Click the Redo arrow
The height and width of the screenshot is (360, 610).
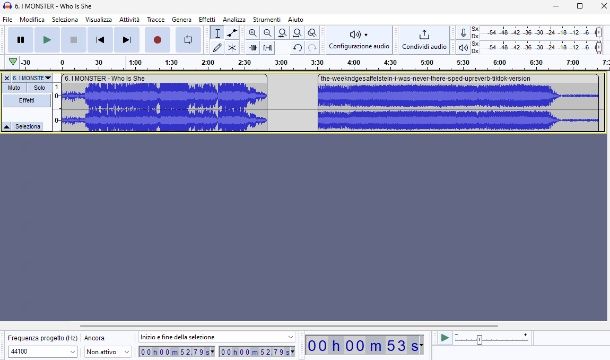point(312,47)
